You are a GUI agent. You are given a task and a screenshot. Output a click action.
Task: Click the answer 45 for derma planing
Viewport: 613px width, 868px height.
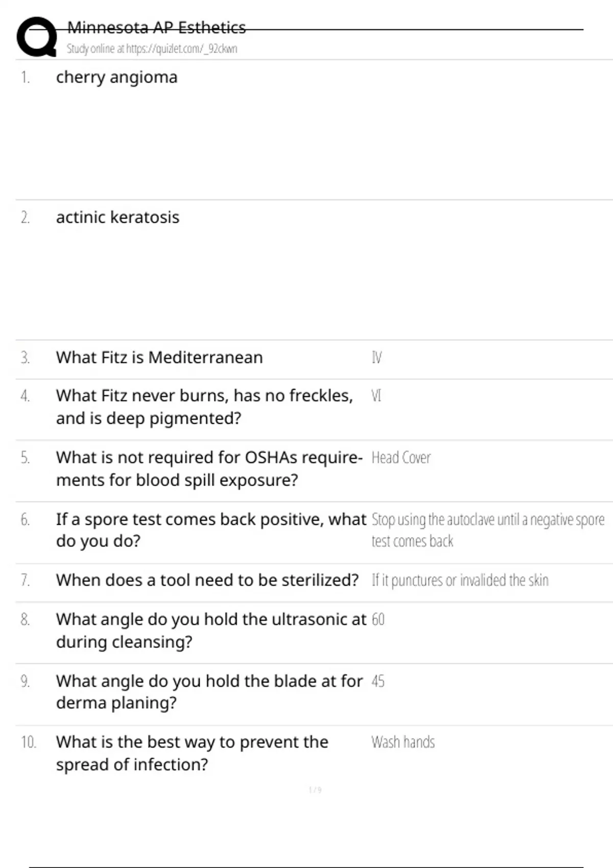(378, 681)
